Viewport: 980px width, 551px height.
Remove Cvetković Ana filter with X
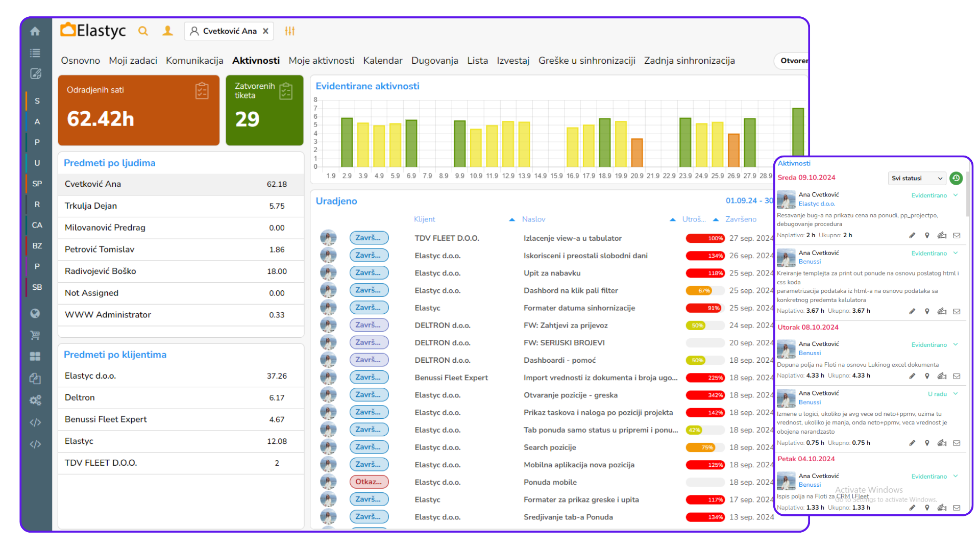coord(265,31)
